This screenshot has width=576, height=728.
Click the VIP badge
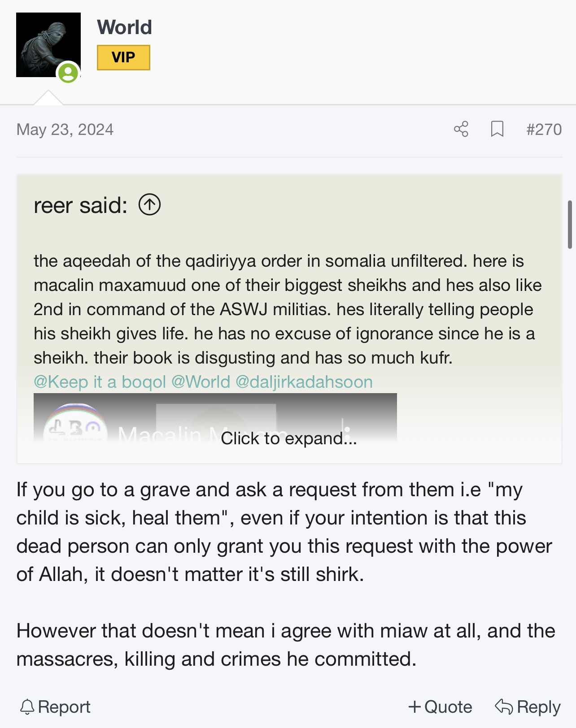tap(123, 57)
